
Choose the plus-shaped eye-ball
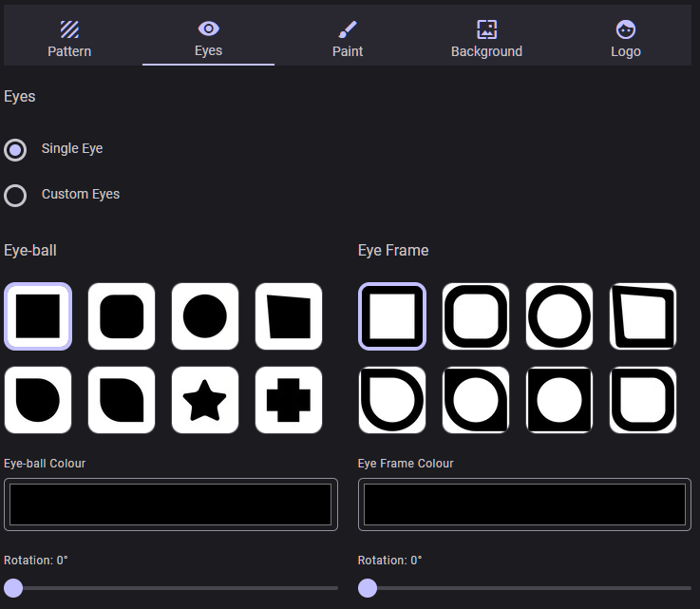point(288,400)
